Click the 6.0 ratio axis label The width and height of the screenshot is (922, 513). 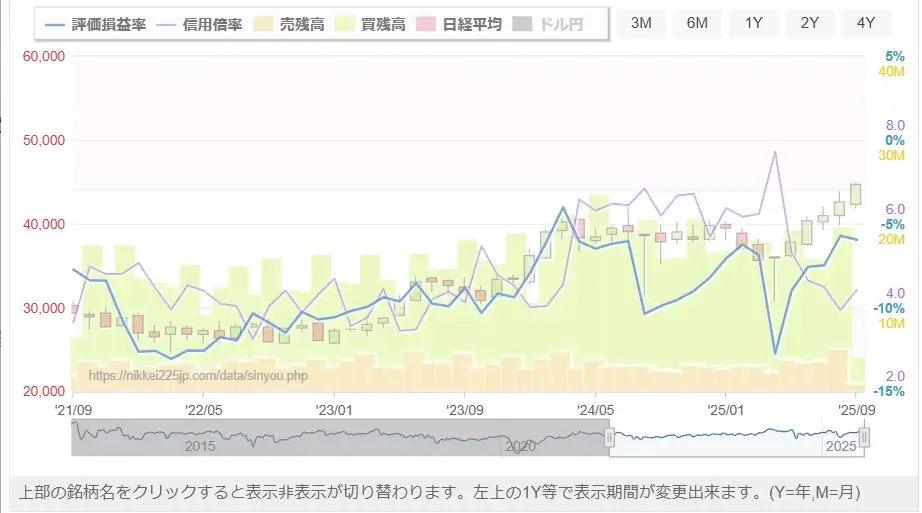pyautogui.click(x=895, y=209)
